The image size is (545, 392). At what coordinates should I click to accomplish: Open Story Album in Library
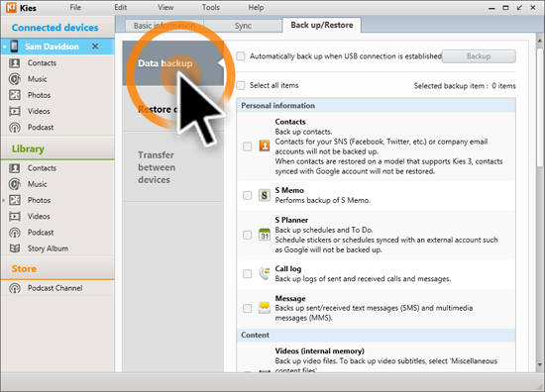[48, 248]
